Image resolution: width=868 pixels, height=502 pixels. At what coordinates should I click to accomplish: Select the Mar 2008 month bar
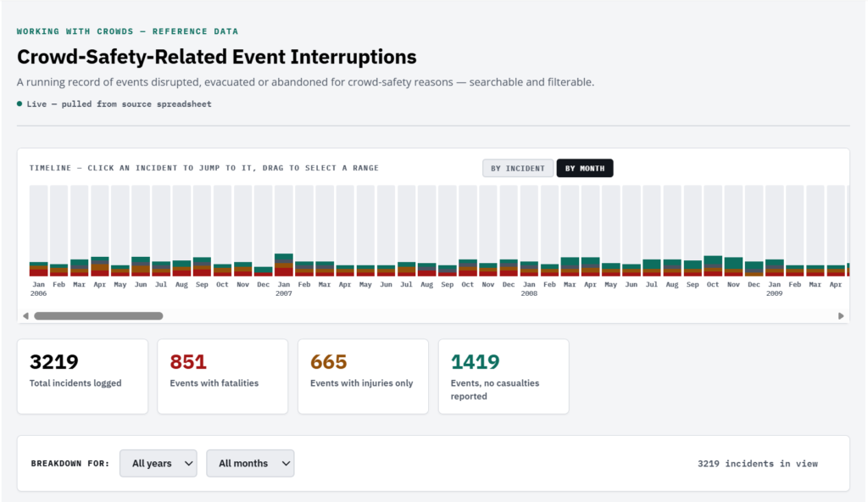pos(570,231)
